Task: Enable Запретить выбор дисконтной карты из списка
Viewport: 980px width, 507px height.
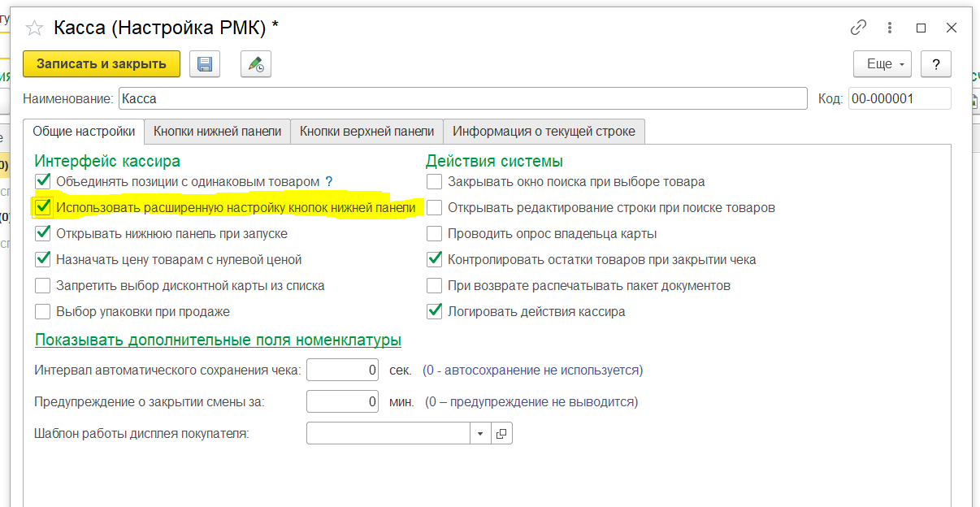Action: [43, 286]
